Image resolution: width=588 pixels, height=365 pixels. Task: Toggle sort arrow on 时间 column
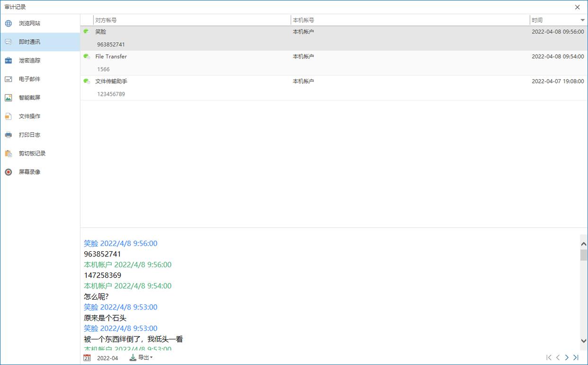pyautogui.click(x=582, y=20)
